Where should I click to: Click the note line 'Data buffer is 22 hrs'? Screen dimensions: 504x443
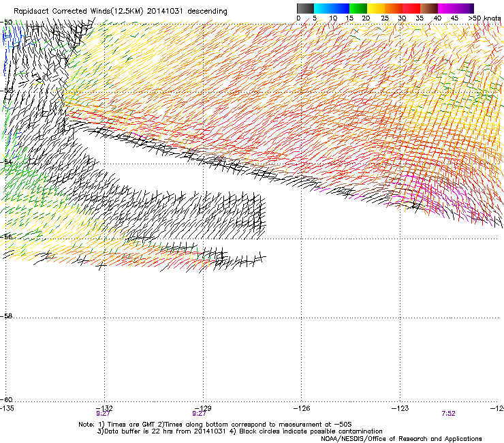click(240, 431)
